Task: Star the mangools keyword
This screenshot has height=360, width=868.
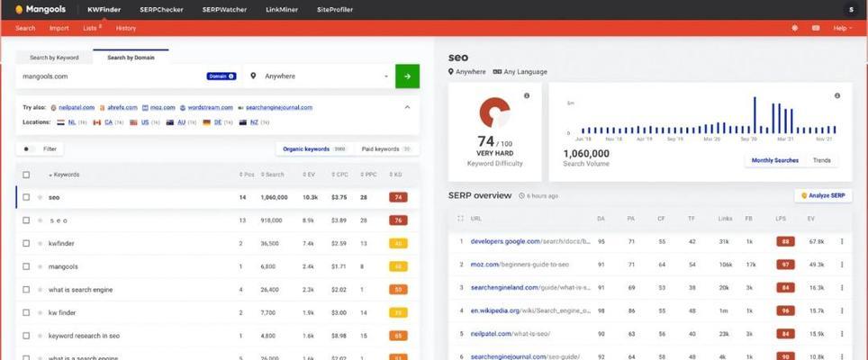Action: point(40,266)
